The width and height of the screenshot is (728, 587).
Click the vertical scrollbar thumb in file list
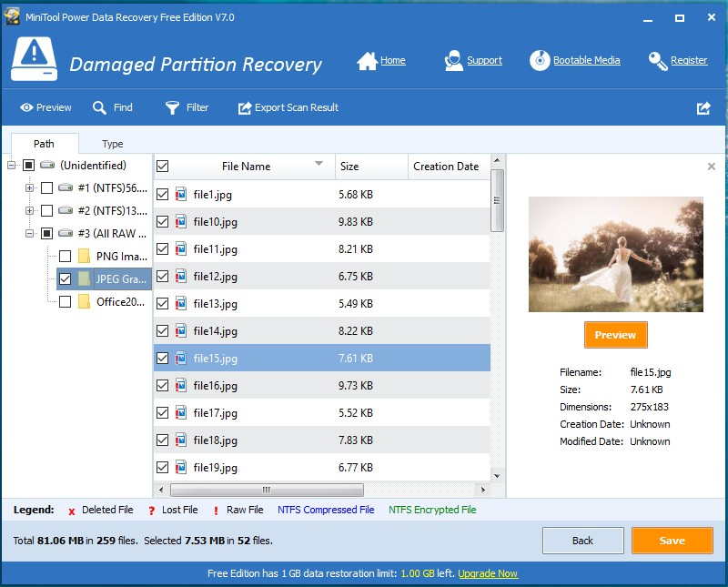coord(497,200)
